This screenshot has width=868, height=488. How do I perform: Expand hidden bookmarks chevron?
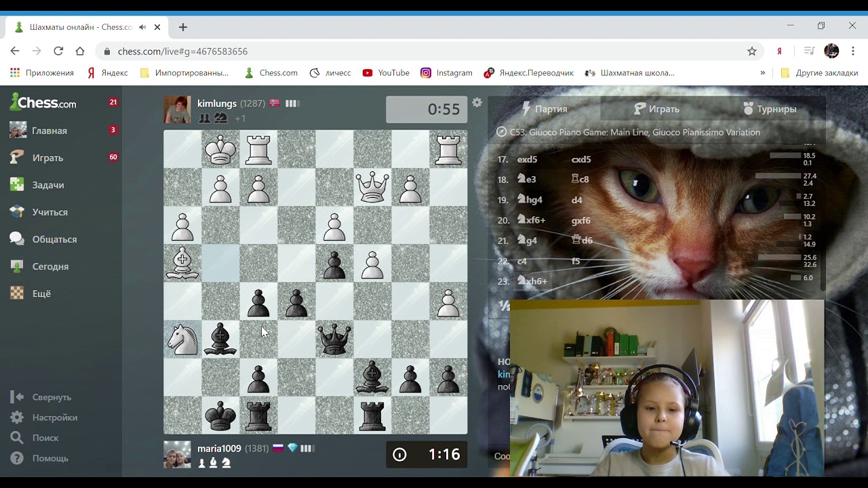[762, 73]
